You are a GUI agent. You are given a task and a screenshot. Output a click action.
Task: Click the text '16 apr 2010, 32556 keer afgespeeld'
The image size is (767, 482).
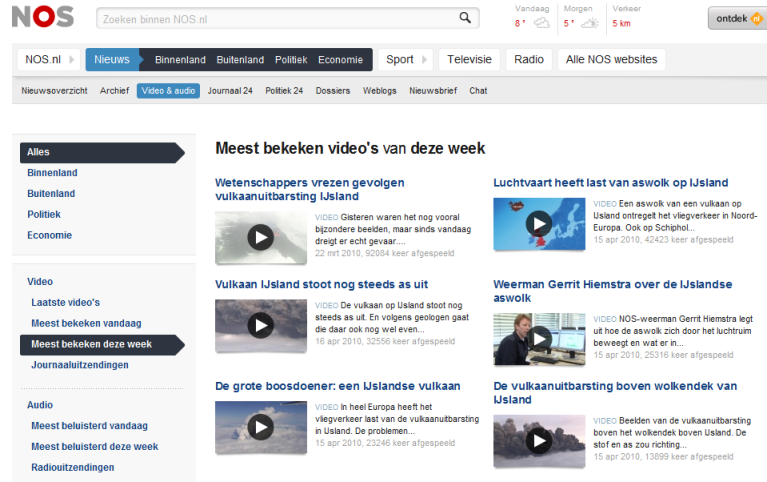tap(385, 342)
